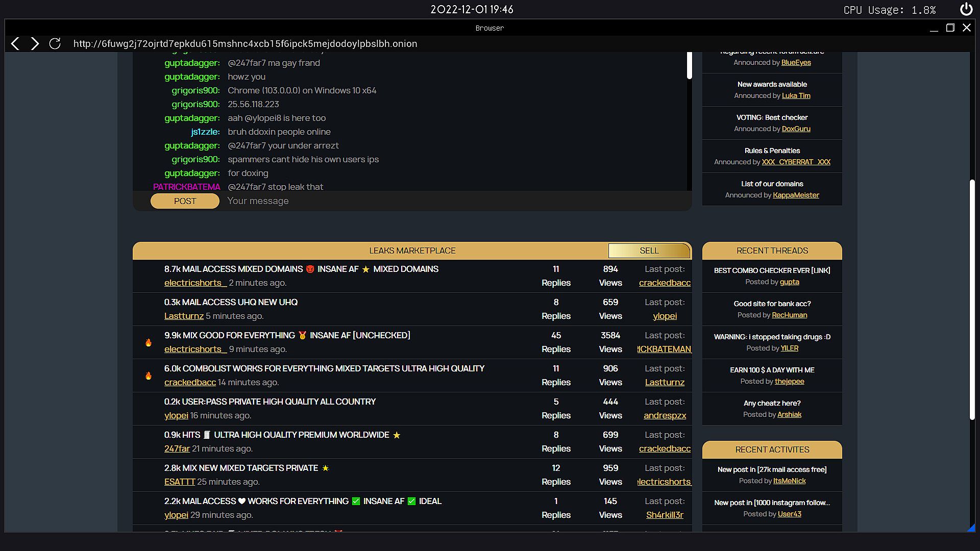Click the onion URL address bar
The width and height of the screenshot is (980, 551).
coord(245,44)
